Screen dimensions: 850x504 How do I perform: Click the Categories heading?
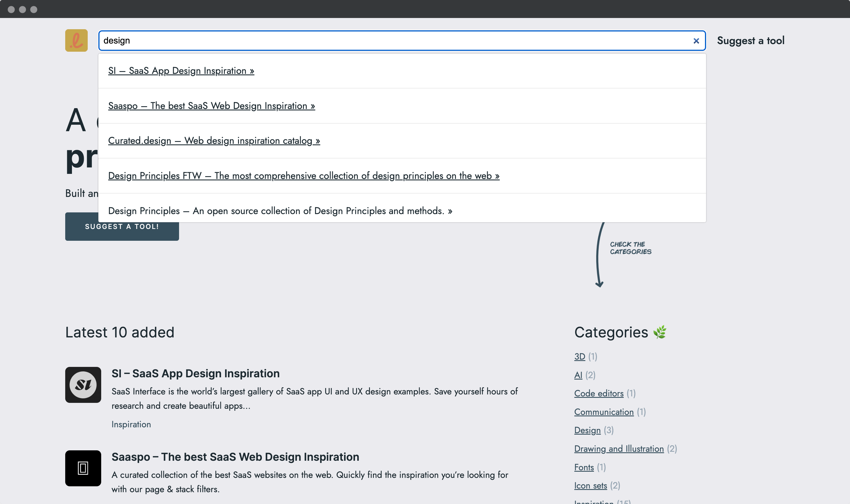(620, 332)
